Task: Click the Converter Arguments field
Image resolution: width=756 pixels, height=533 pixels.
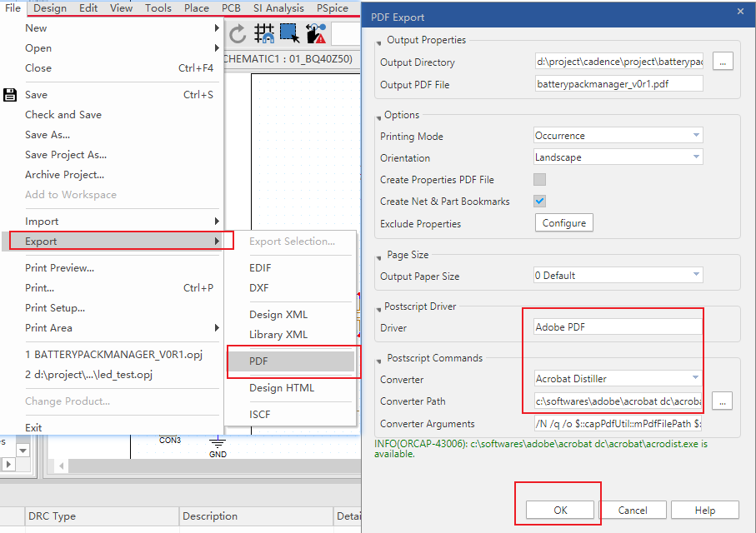Action: (618, 424)
